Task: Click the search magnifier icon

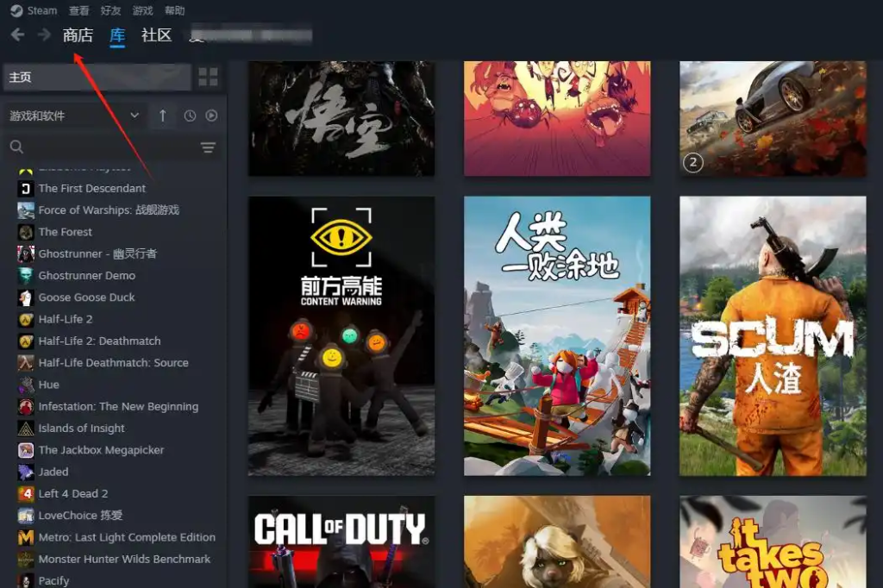Action: [17, 147]
